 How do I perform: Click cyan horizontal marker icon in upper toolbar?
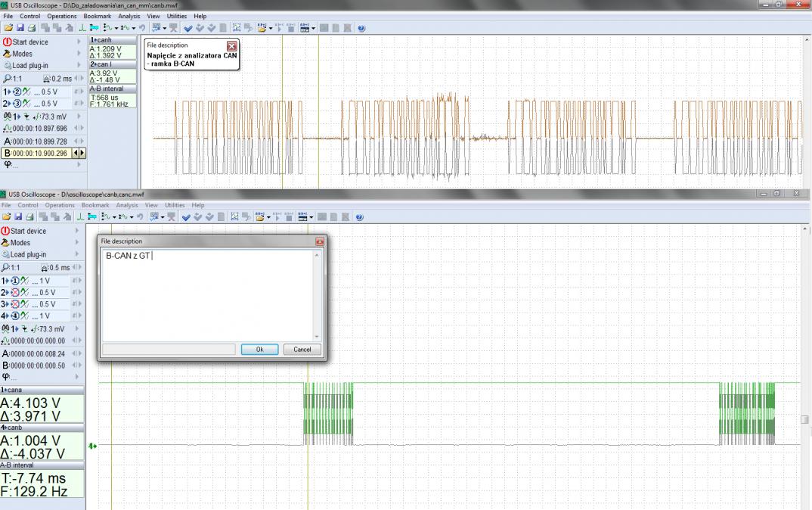[x=94, y=28]
